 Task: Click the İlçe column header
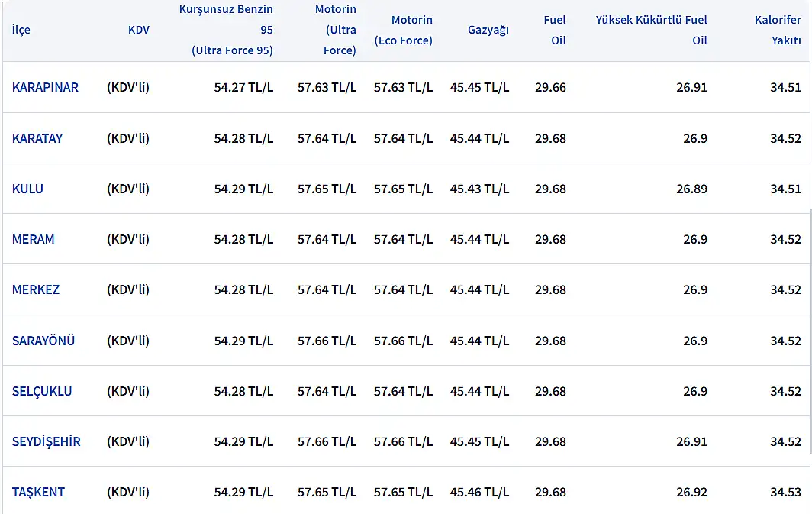click(21, 30)
